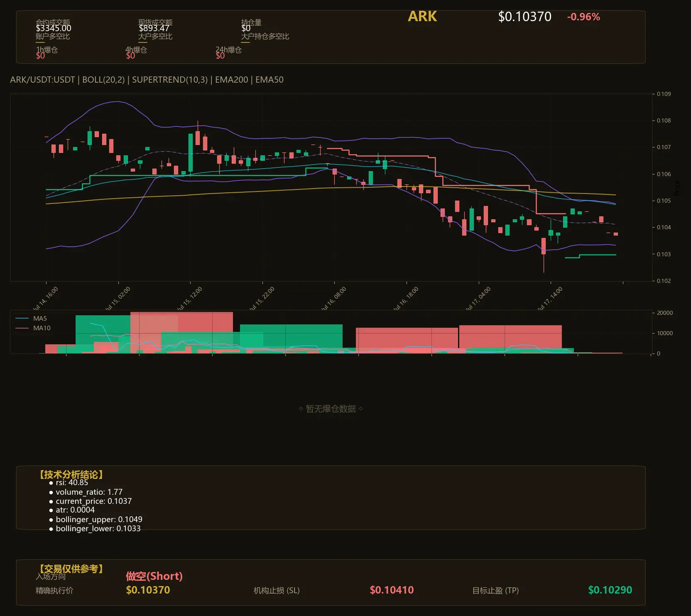Click the Jul 15, 22:00 time label
Screen dimensions: 691x616
tap(262, 299)
